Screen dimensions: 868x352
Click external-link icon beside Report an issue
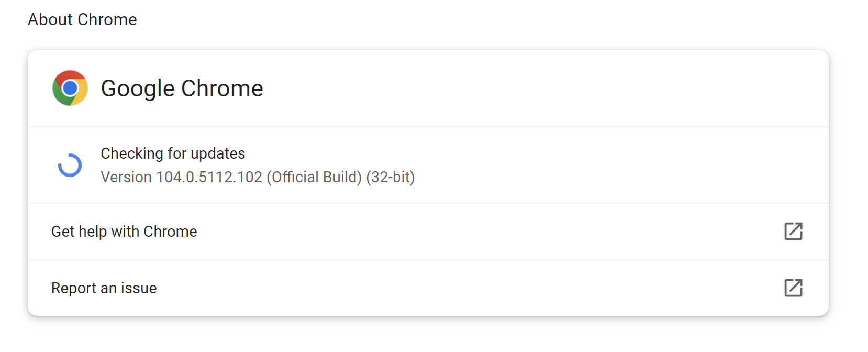tap(793, 288)
